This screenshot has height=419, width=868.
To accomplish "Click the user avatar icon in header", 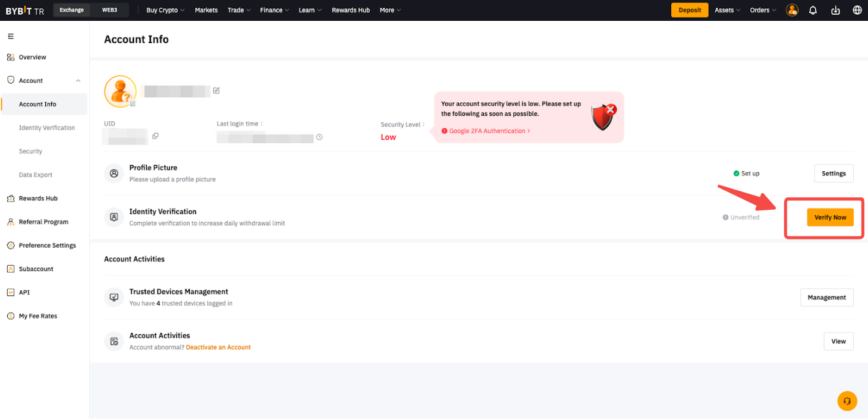I will click(x=792, y=10).
